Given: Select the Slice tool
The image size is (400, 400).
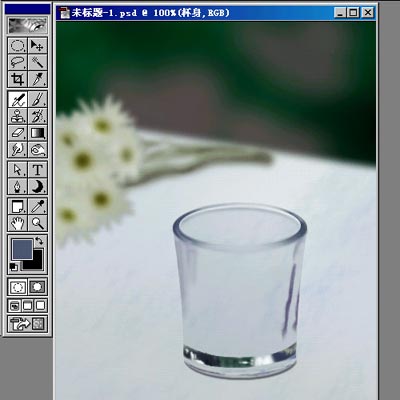Looking at the screenshot, I should (37, 79).
